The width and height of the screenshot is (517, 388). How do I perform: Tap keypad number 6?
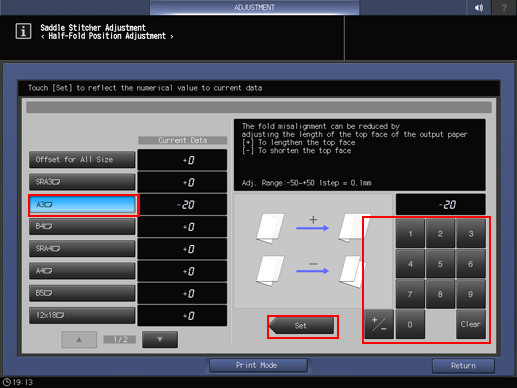471,264
